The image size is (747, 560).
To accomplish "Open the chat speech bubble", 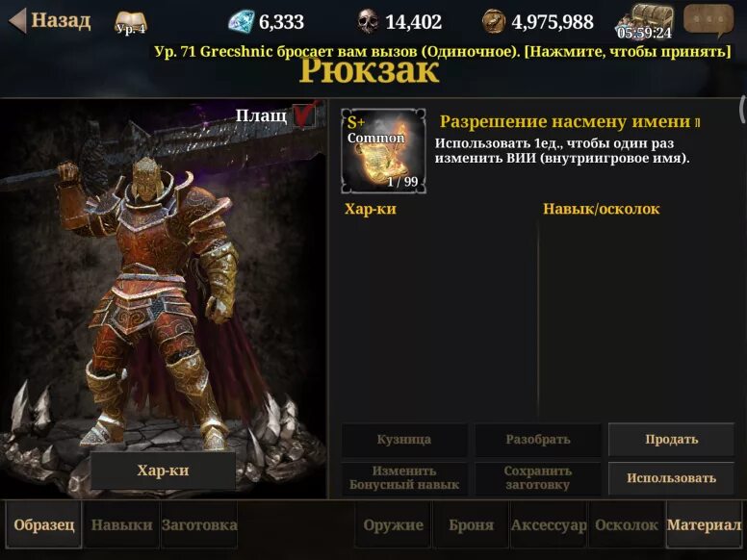I will coord(708,20).
